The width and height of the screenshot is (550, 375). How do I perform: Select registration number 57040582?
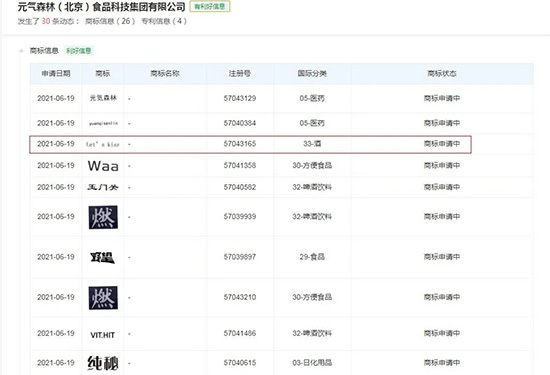(240, 187)
